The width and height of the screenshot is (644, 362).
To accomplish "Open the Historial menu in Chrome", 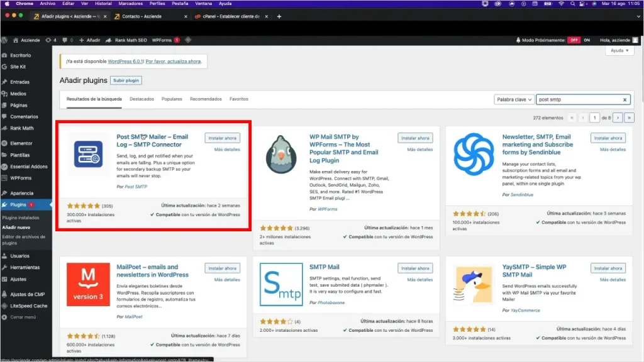I will pyautogui.click(x=103, y=3).
